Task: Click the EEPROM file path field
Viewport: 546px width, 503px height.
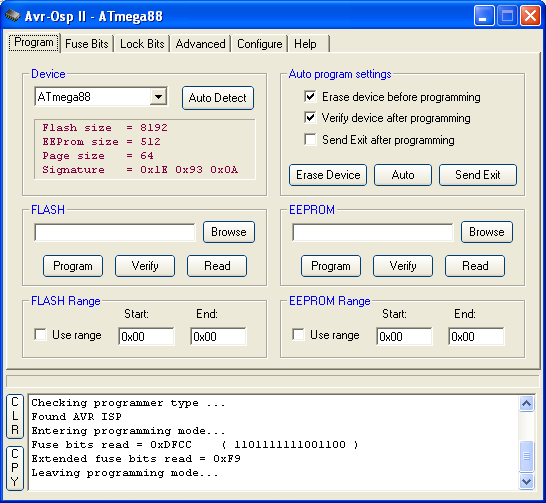Action: coord(373,232)
